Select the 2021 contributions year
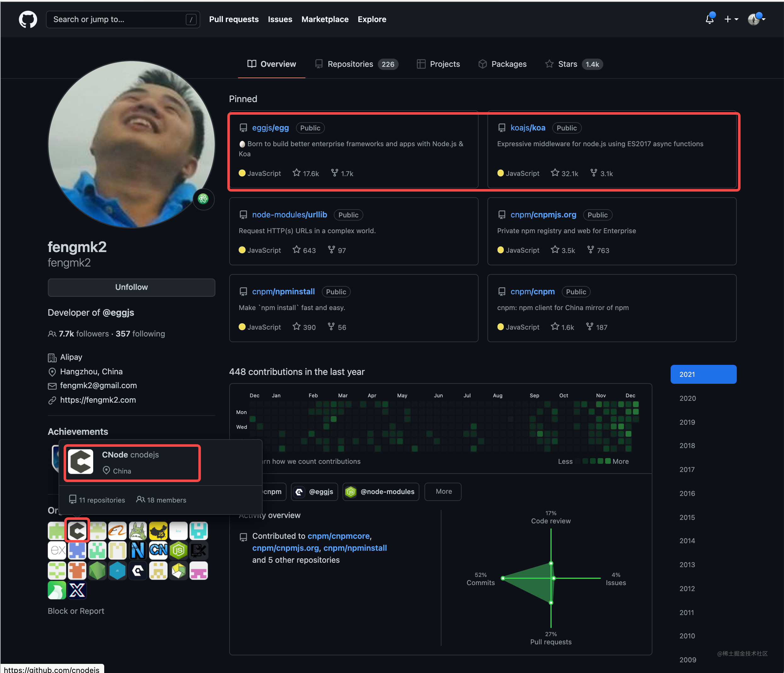The image size is (784, 673). click(703, 374)
